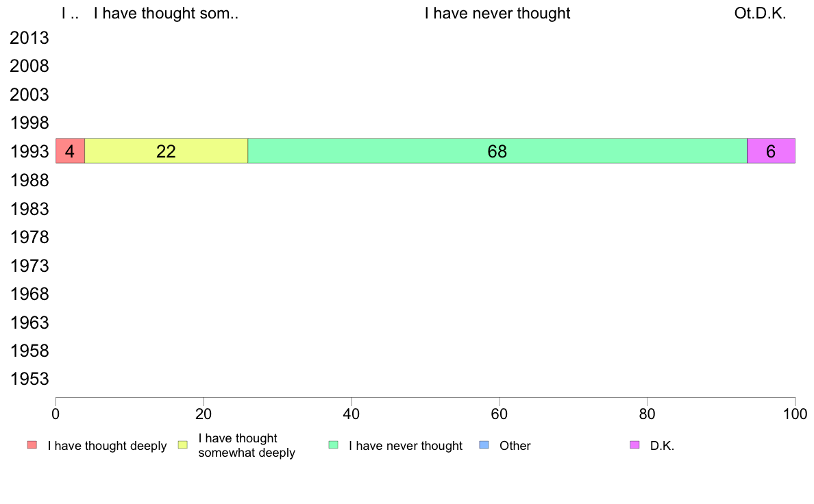Screen dimensions: 814x504
Task: Click the blue 'Other' legend swatch
Action: (x=484, y=445)
